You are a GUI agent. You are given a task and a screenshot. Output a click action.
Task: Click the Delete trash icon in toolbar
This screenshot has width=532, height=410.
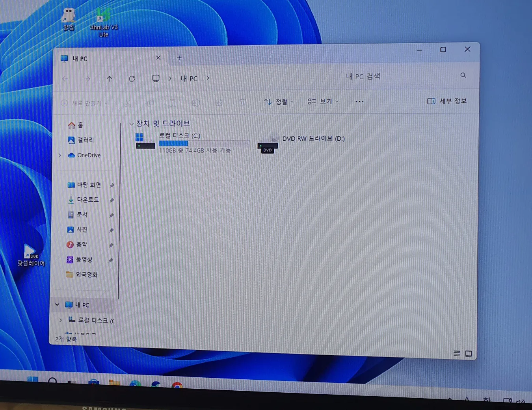click(x=242, y=103)
